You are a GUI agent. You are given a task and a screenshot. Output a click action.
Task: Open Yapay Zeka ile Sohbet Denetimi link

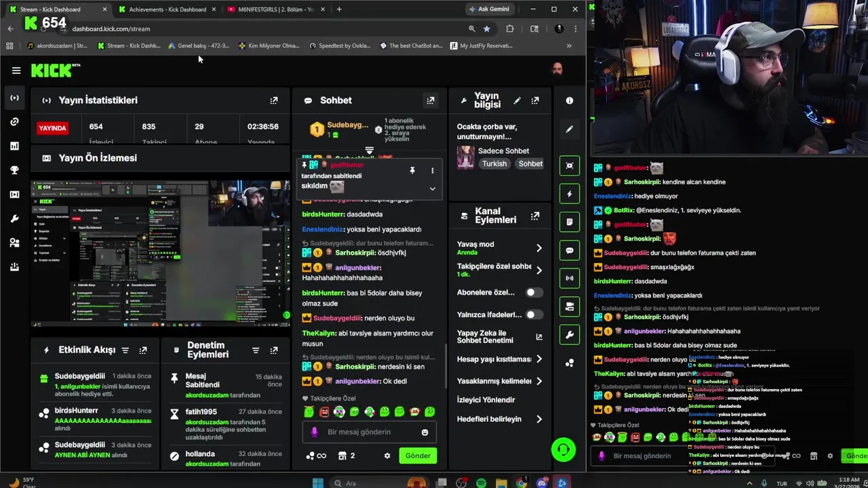500,337
